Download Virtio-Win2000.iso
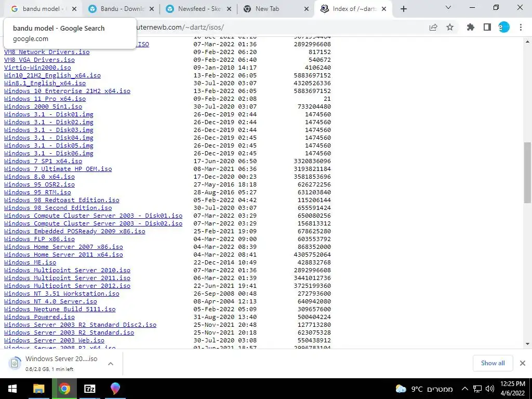Image resolution: width=532 pixels, height=399 pixels. (x=37, y=68)
